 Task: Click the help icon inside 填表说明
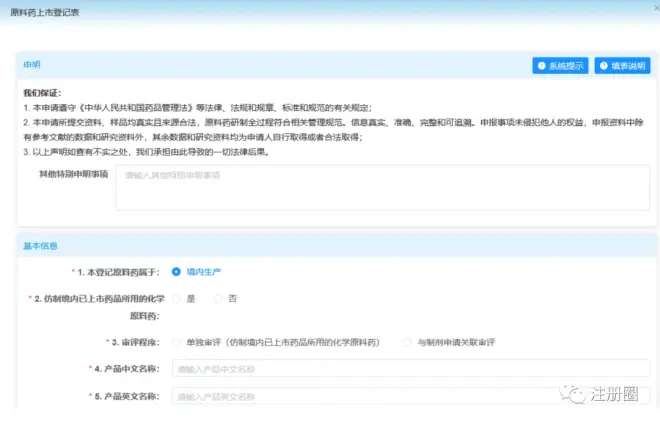click(604, 65)
